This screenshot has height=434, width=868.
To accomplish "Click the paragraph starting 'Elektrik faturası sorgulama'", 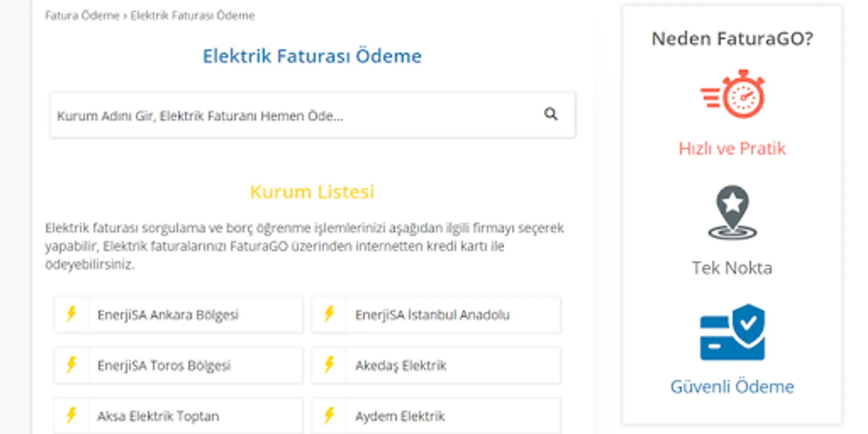I will click(x=305, y=246).
